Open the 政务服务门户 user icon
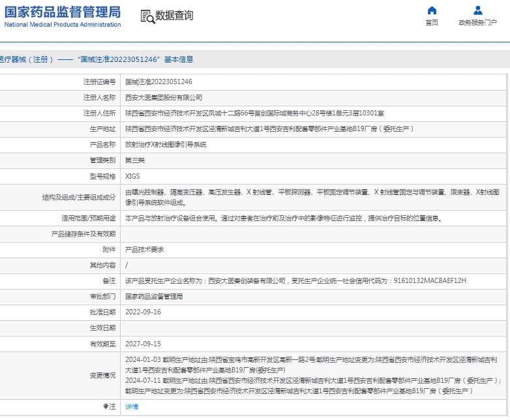The image size is (510, 420). (x=478, y=10)
